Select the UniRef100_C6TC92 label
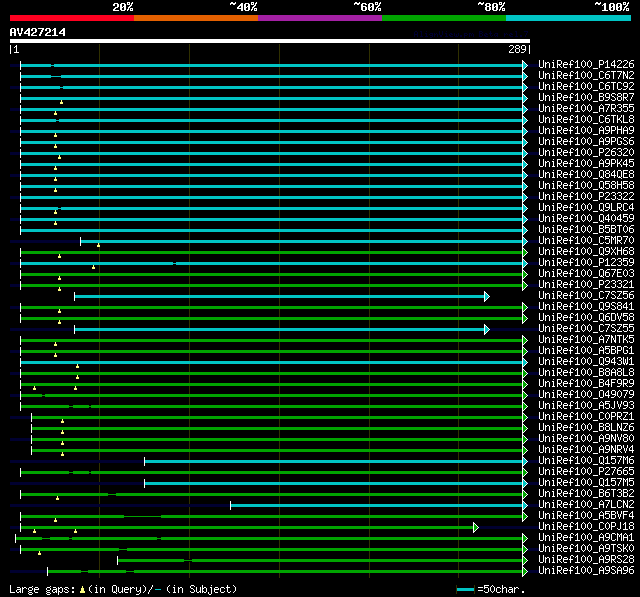The width and height of the screenshot is (640, 597). pyautogui.click(x=586, y=87)
